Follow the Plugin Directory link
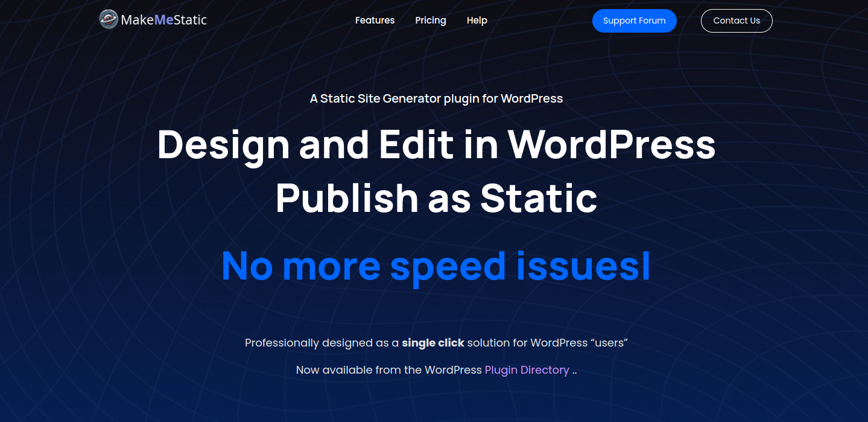 click(x=527, y=369)
